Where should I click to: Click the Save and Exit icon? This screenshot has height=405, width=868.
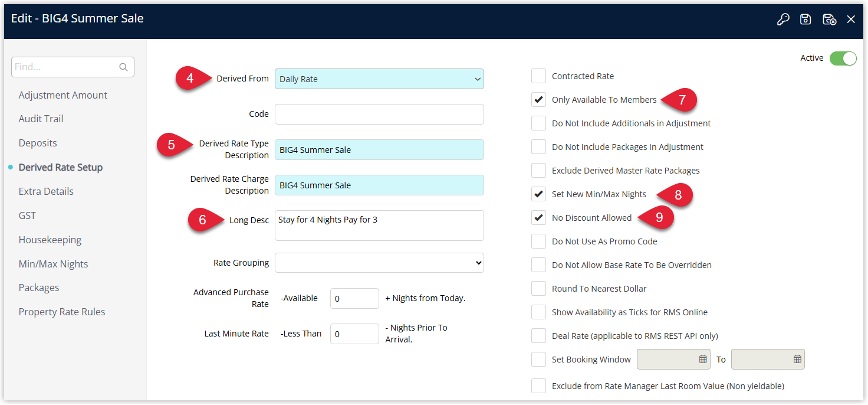(x=829, y=19)
